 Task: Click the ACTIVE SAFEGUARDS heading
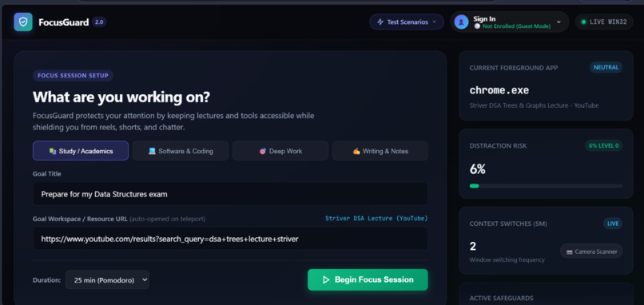502,298
